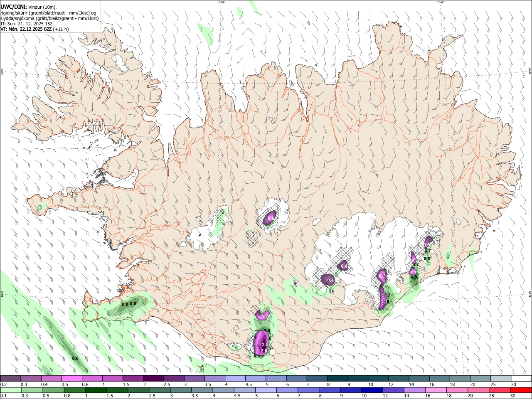Select lower-bar bright red swatch starting at 30
The width and height of the screenshot is (532, 399).
click(x=521, y=390)
